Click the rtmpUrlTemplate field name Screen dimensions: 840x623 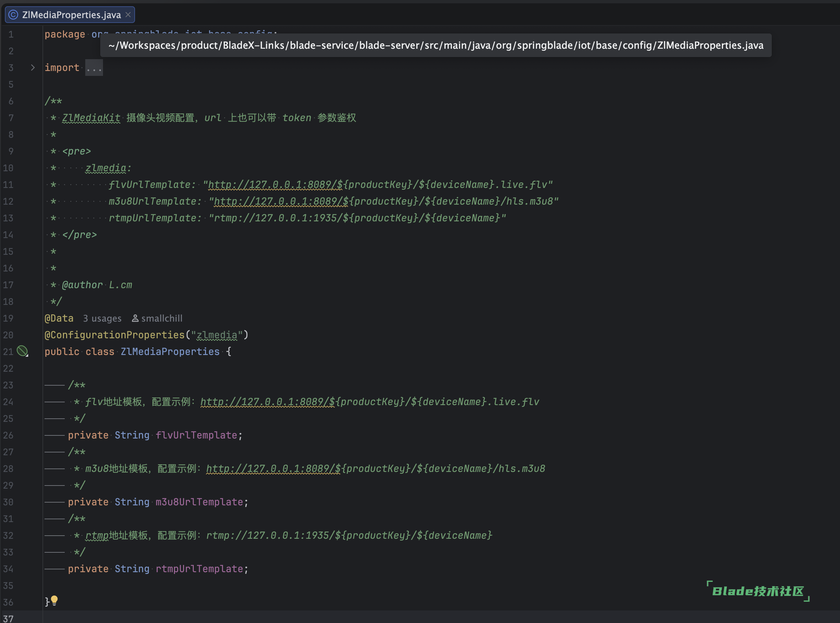click(x=199, y=569)
